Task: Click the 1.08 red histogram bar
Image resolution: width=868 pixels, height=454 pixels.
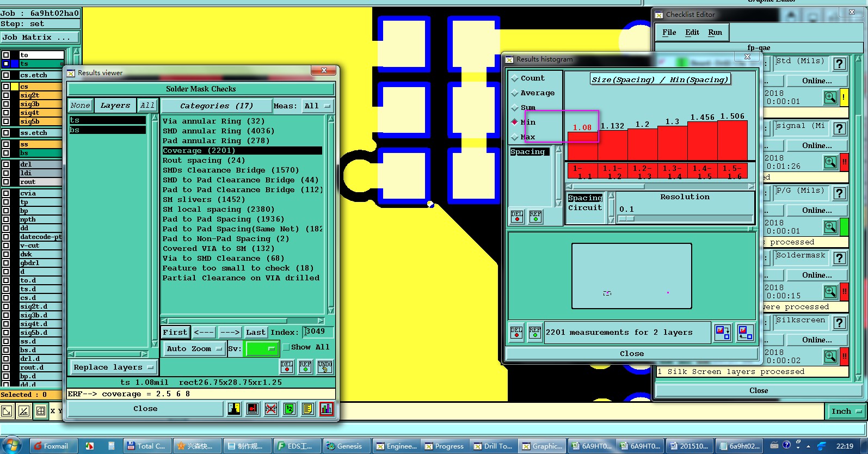Action: tap(582, 146)
